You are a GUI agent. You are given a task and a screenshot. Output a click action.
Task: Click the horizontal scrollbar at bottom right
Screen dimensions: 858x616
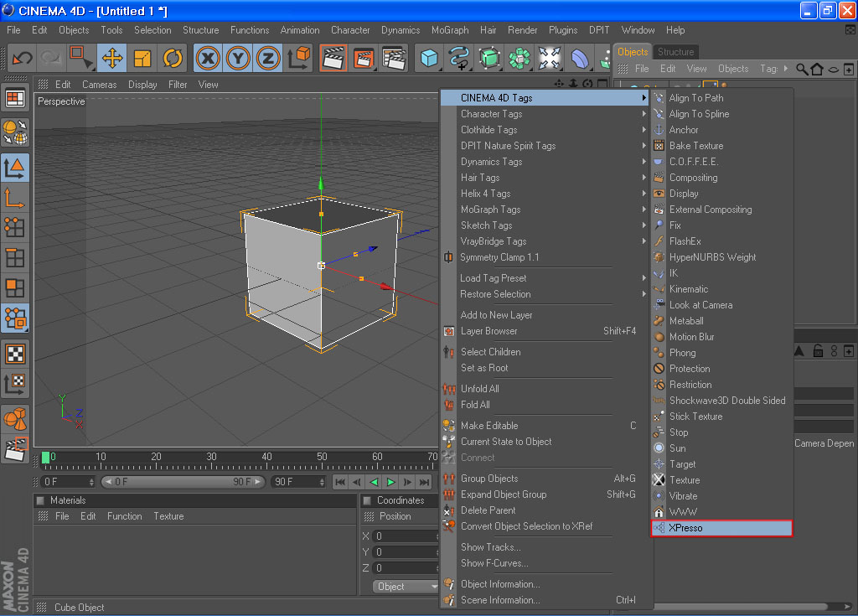[x=741, y=607]
